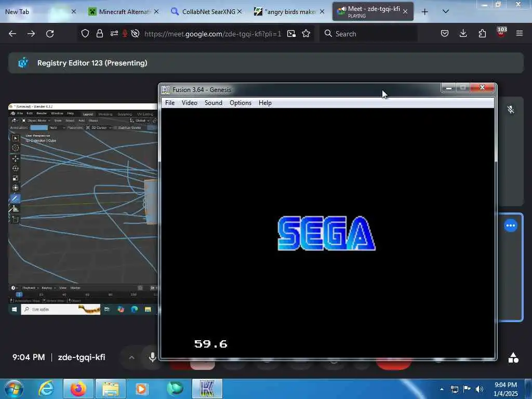
Task: Click the meeting code zde-tgqi-kfi
Action: tap(82, 357)
